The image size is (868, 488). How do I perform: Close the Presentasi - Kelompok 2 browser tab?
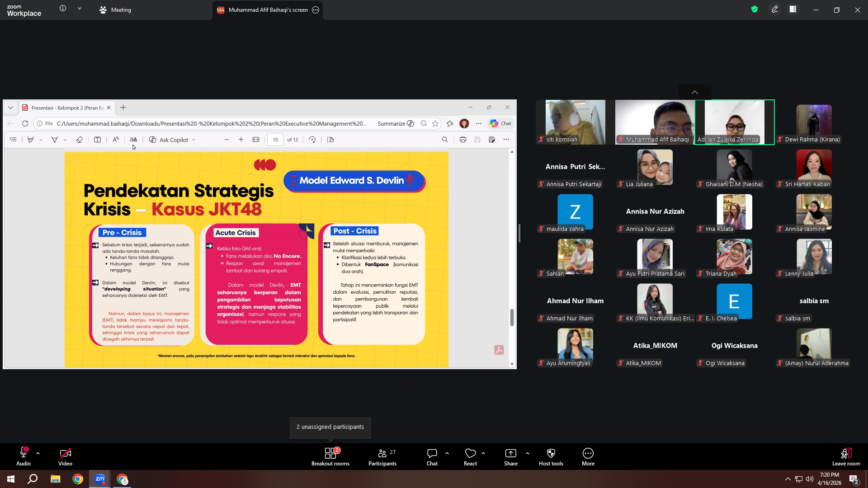click(108, 108)
